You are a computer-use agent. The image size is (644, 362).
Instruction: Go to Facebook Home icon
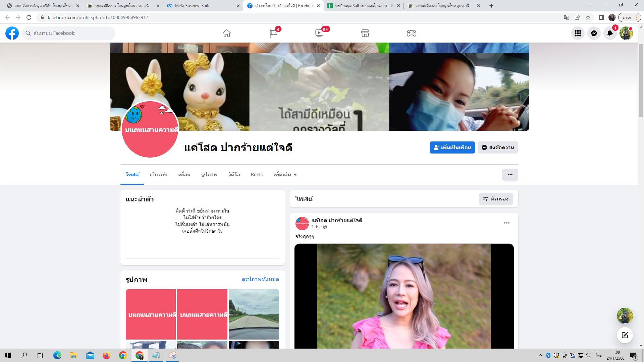click(x=227, y=33)
